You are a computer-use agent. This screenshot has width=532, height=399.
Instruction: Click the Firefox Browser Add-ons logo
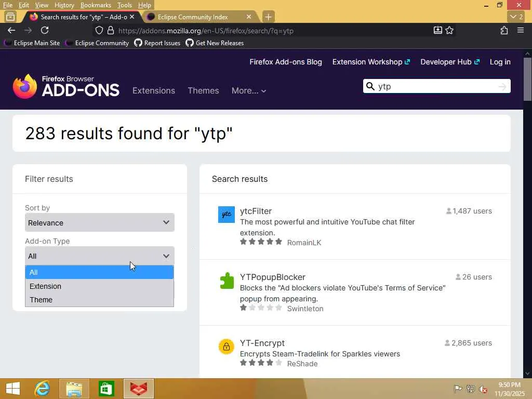(x=66, y=86)
